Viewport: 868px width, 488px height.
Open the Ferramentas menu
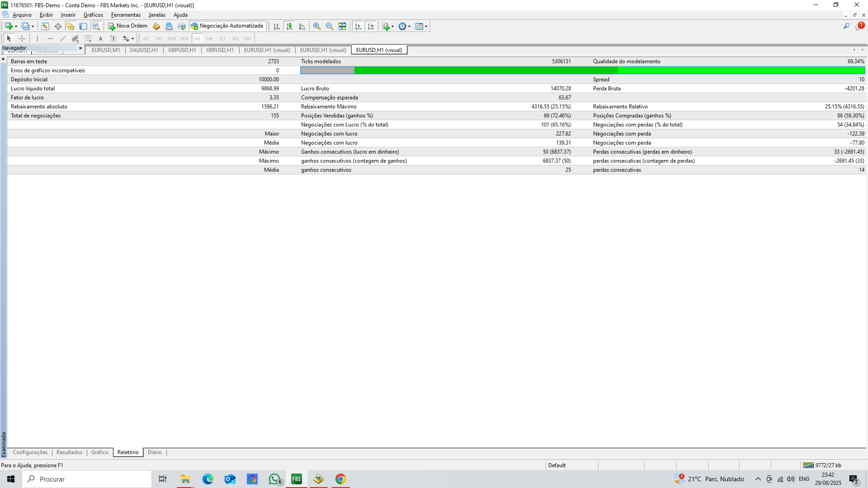pyautogui.click(x=126, y=15)
